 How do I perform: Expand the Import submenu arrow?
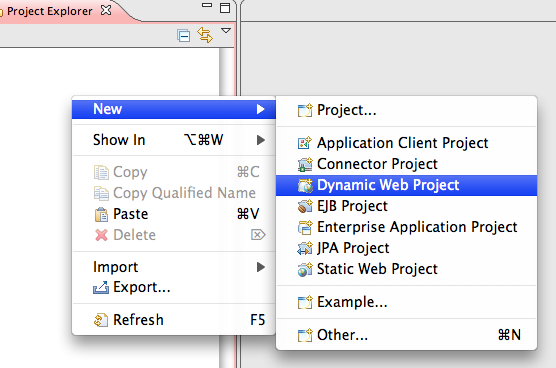(261, 267)
